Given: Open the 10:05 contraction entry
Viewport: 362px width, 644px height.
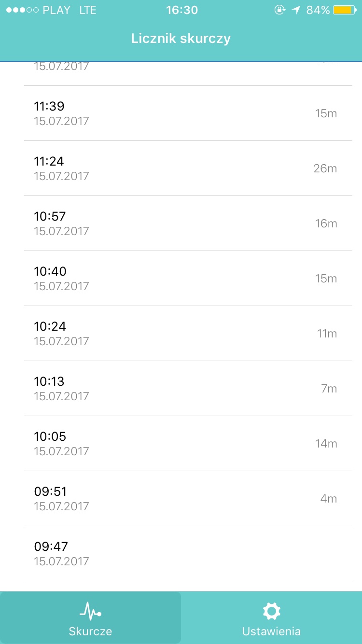Looking at the screenshot, I should pyautogui.click(x=188, y=444).
